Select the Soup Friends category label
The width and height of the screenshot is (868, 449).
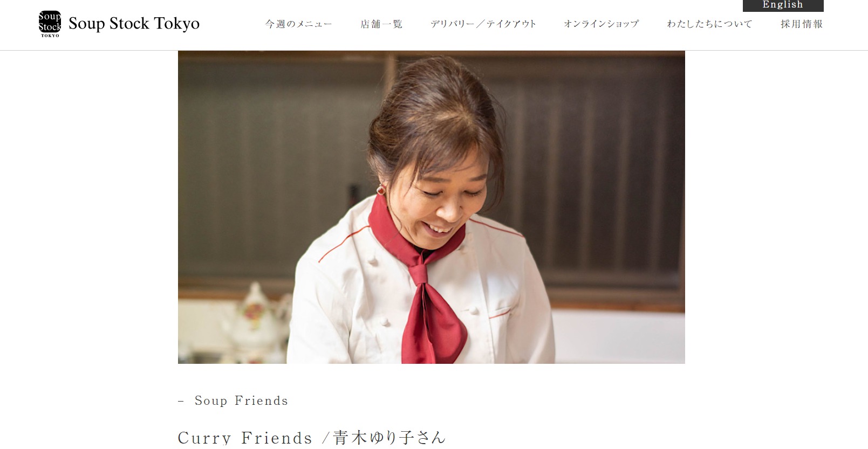(241, 400)
